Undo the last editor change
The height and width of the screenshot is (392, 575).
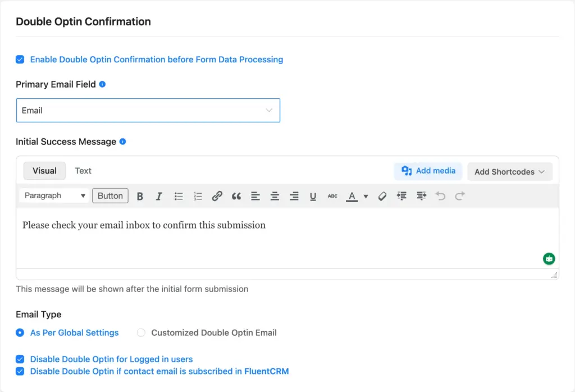tap(441, 196)
